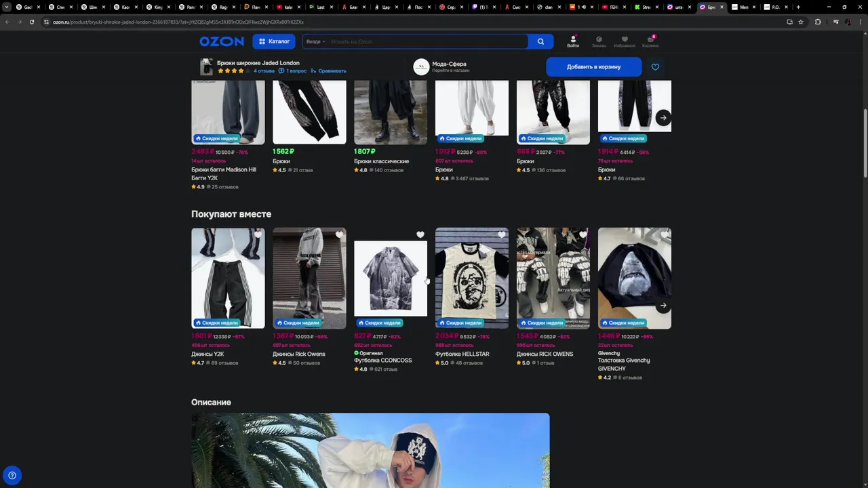
Task: Click the magnifier search button
Action: (540, 41)
